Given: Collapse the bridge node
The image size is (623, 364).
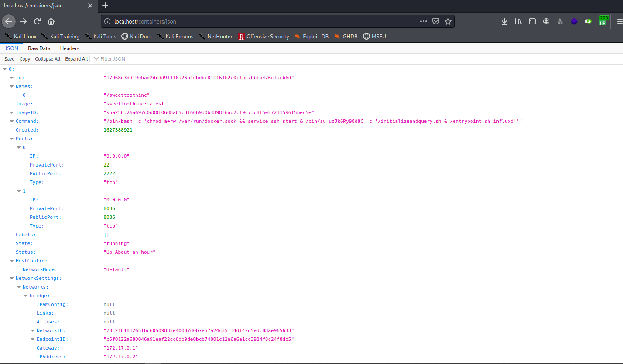Looking at the screenshot, I should [26, 296].
